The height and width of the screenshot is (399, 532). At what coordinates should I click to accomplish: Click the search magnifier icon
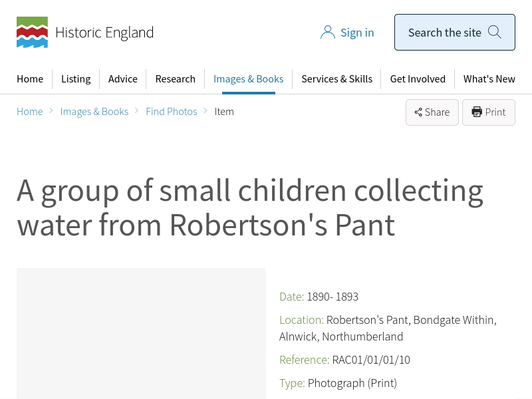pyautogui.click(x=495, y=33)
